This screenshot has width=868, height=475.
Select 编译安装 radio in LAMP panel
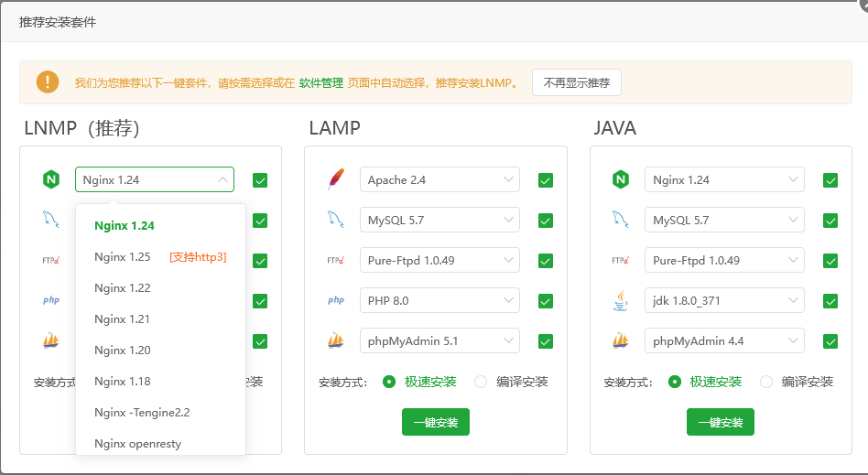pyautogui.click(x=481, y=382)
